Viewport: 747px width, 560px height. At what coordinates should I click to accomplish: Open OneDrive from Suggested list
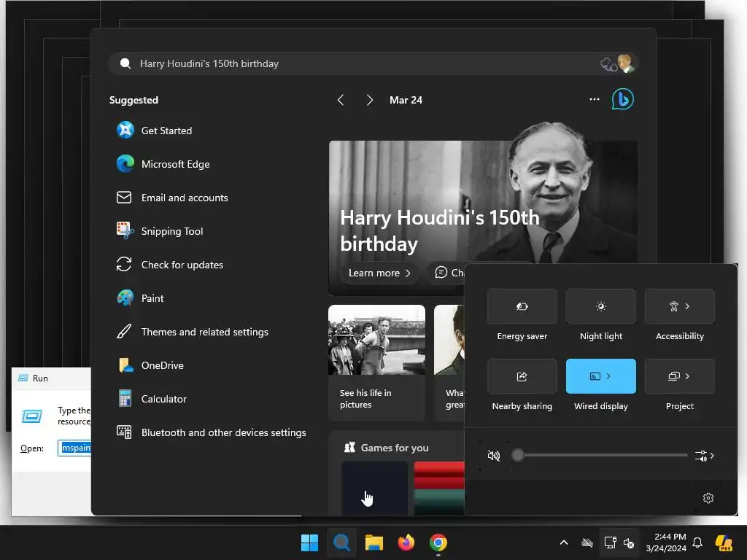(150, 366)
